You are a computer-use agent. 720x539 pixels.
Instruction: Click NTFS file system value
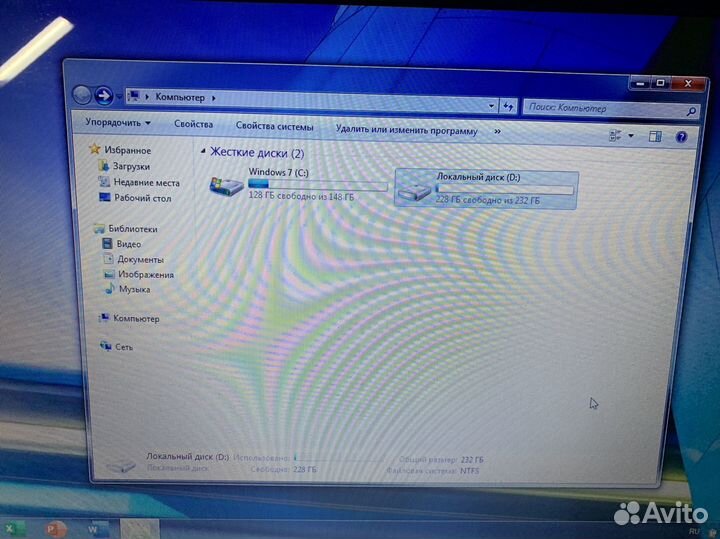click(x=470, y=471)
